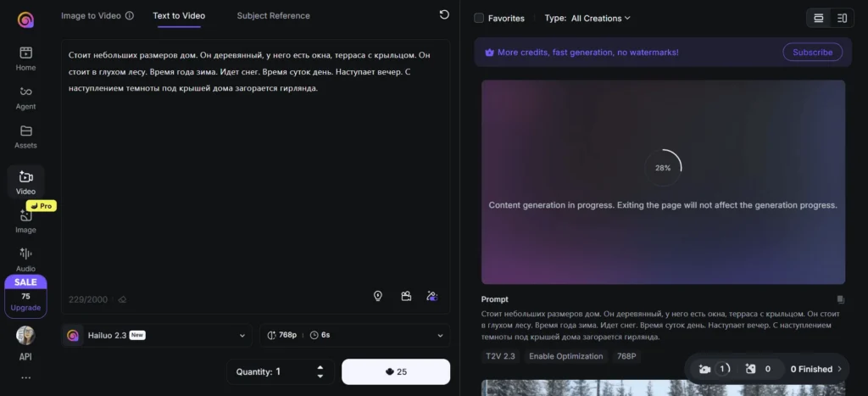The width and height of the screenshot is (868, 396).
Task: Click the Hailuo logo at top-left
Action: pos(25,20)
